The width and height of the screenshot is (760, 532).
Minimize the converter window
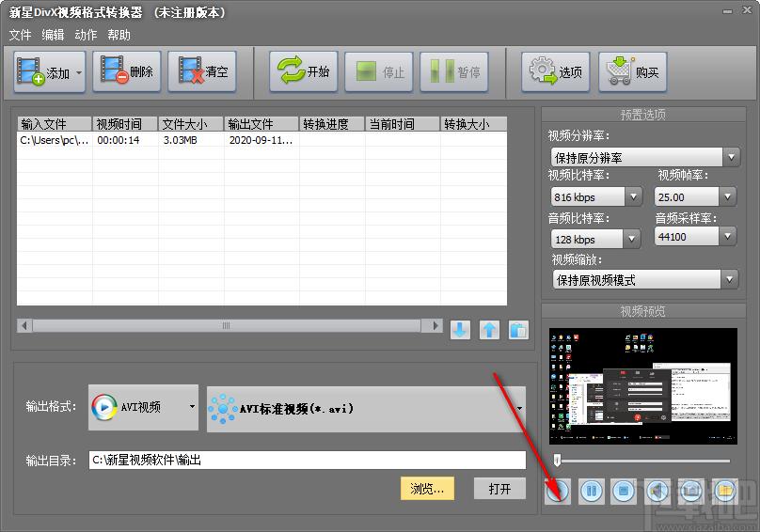point(727,11)
